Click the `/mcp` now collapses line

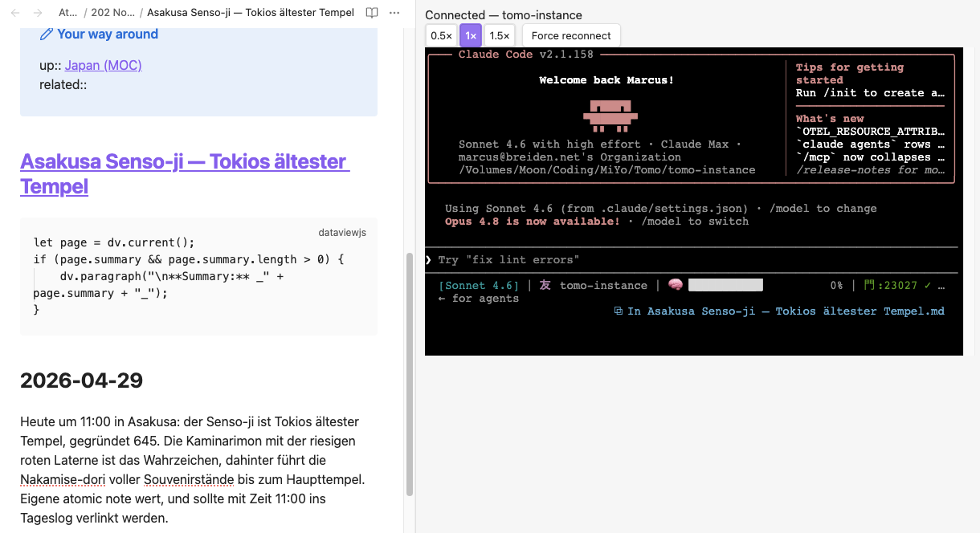tap(871, 157)
